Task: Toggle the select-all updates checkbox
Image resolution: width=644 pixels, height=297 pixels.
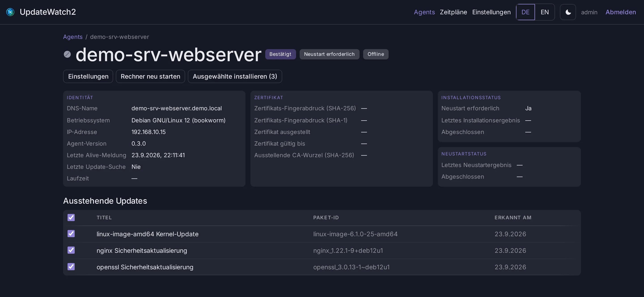Action: click(x=71, y=217)
